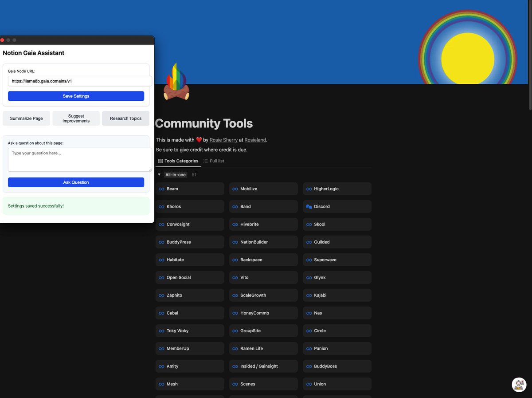Click the grid icon on Tools Categories

tap(161, 161)
